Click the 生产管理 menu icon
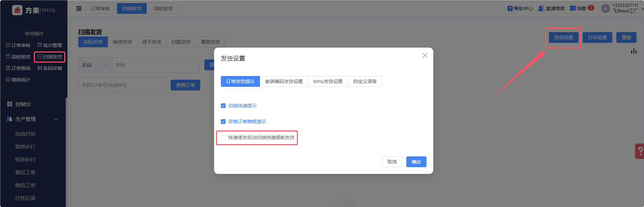The image size is (644, 207). (9, 119)
